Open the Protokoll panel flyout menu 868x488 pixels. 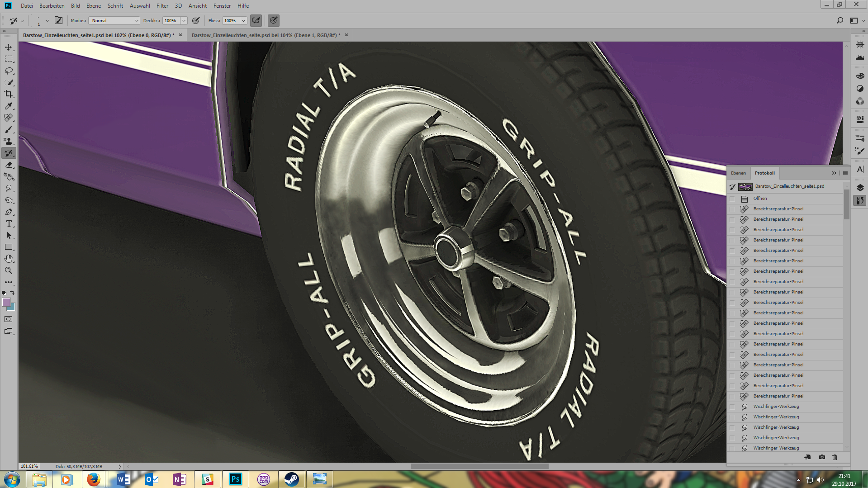845,173
